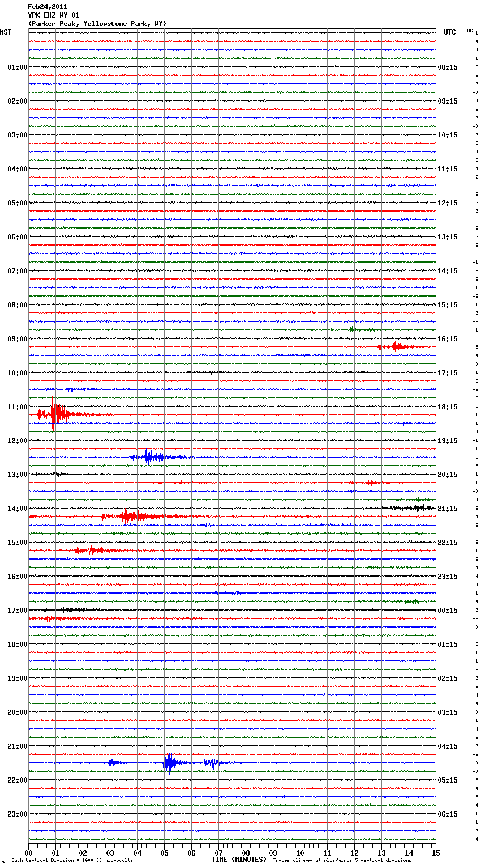Select the 14:00 MST hour label

coord(17,509)
